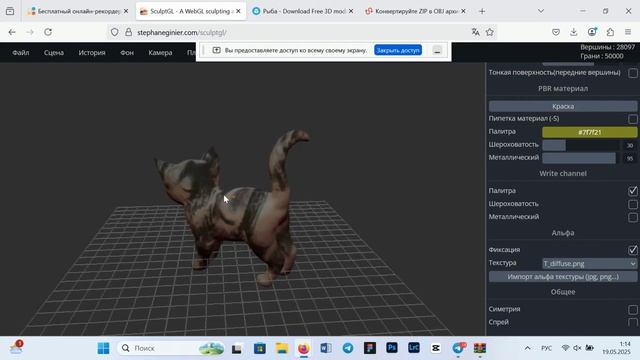Image resolution: width=640 pixels, height=360 pixels.
Task: Open the Firefox downloads panel
Action: (x=573, y=32)
